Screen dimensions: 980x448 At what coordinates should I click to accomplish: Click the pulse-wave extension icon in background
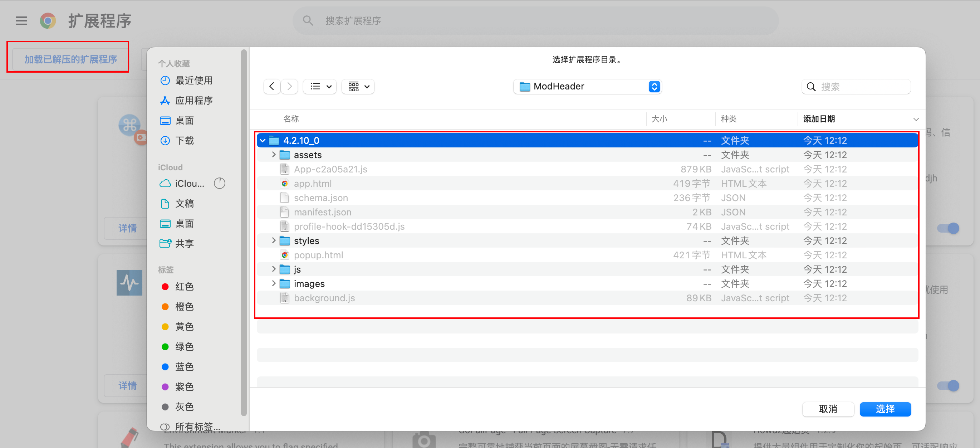[x=129, y=283]
